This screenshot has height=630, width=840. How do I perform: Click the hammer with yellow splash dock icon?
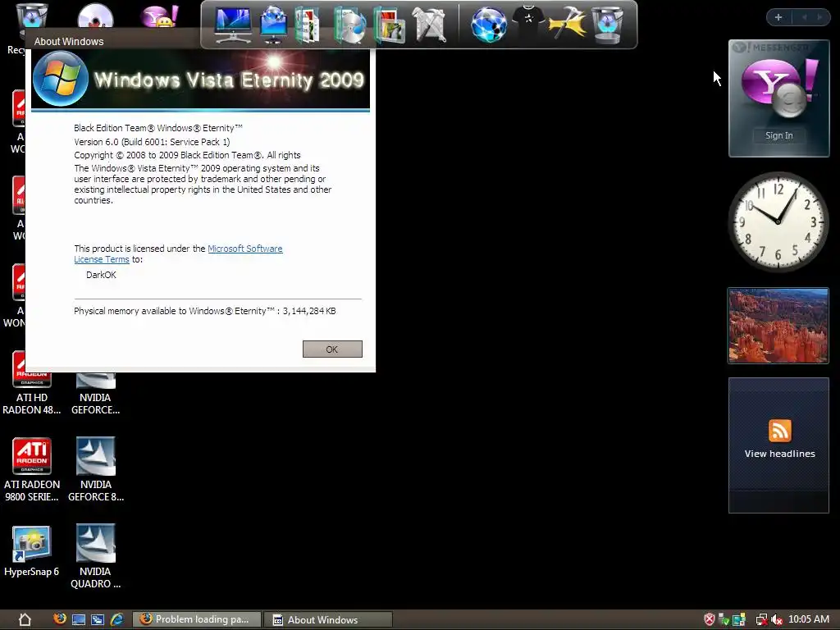point(567,24)
